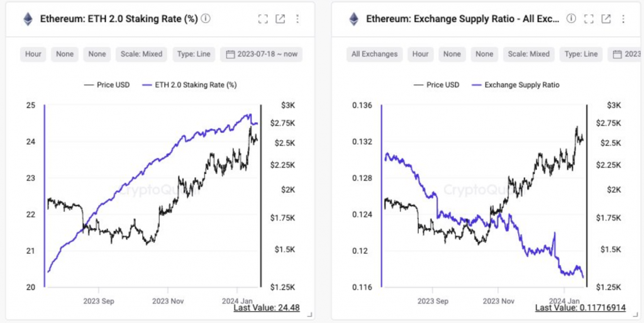Open the Staking Rate chart's three-dot menu
This screenshot has width=644, height=323.
(297, 19)
